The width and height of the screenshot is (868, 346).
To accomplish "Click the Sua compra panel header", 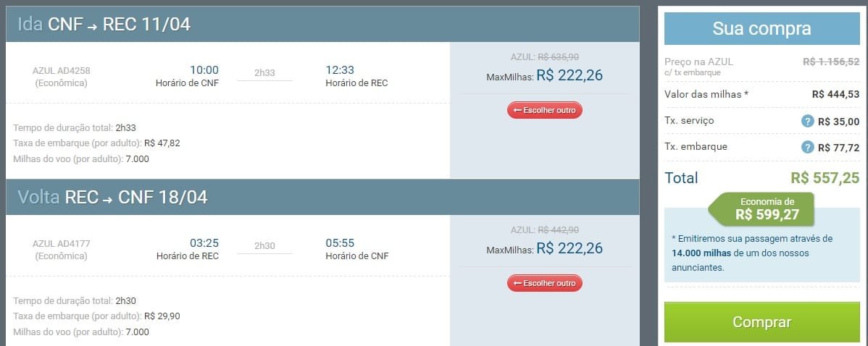I will [761, 29].
